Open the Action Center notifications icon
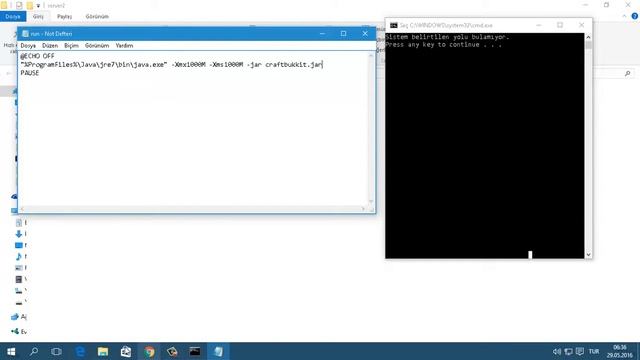This screenshot has height=360, width=640. coord(580,351)
